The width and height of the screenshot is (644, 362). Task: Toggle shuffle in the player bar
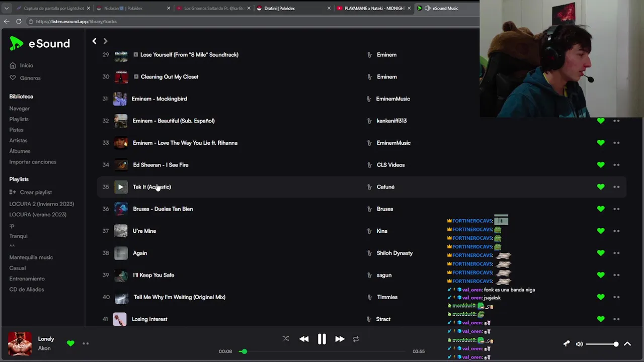[286, 339]
